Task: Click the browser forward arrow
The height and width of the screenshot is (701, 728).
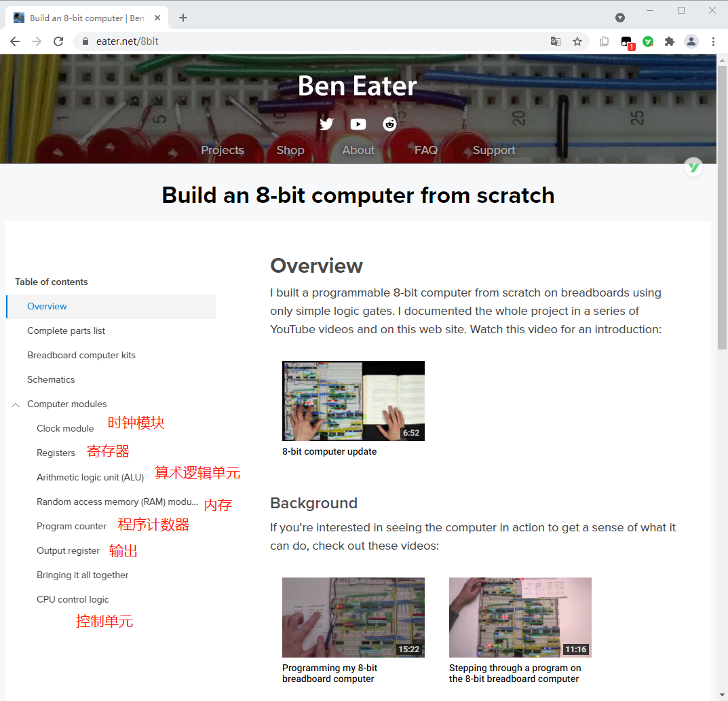Action: (37, 41)
